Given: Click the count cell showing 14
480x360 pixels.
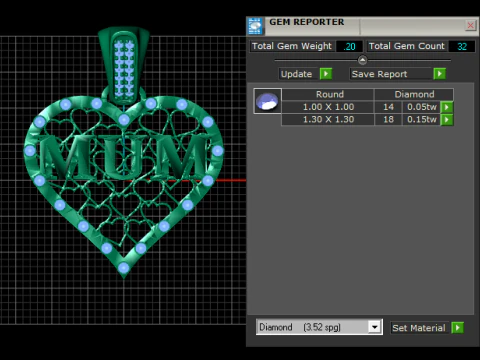Looking at the screenshot, I should (x=388, y=107).
